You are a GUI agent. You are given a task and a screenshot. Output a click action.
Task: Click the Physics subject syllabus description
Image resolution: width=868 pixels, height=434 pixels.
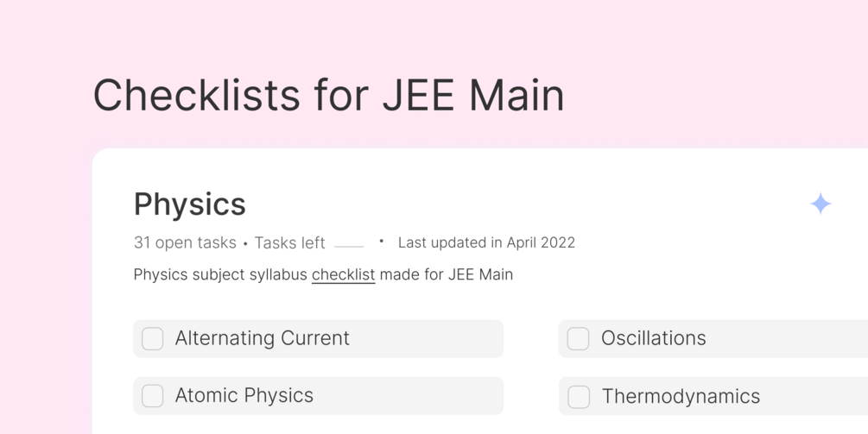220,274
